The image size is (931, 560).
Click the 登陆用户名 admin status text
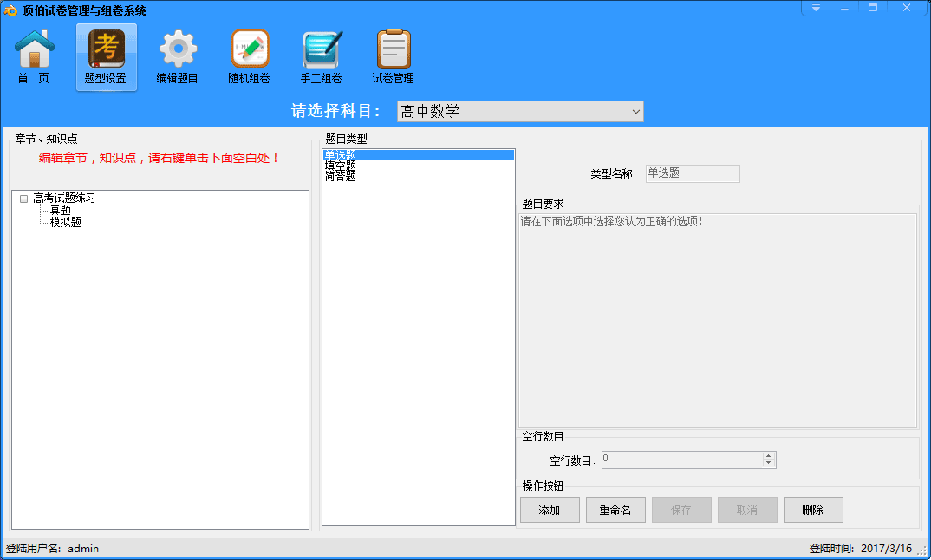pos(52,548)
